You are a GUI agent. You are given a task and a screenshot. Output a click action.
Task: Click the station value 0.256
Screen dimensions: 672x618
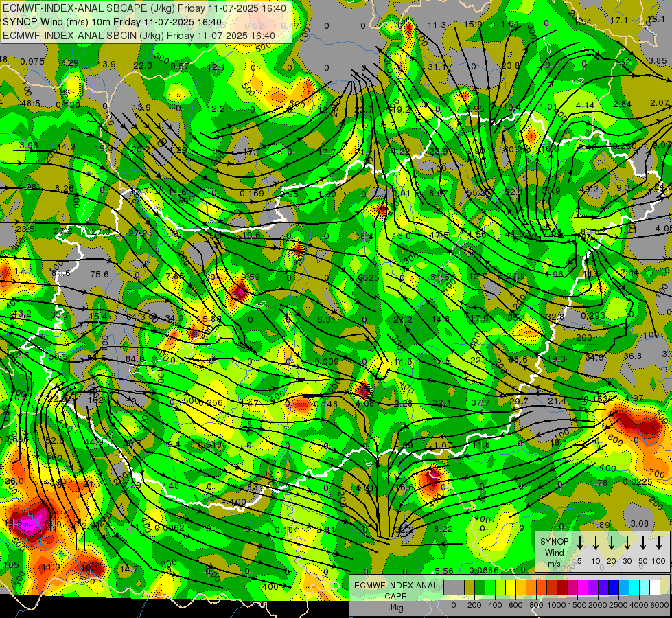211,402
